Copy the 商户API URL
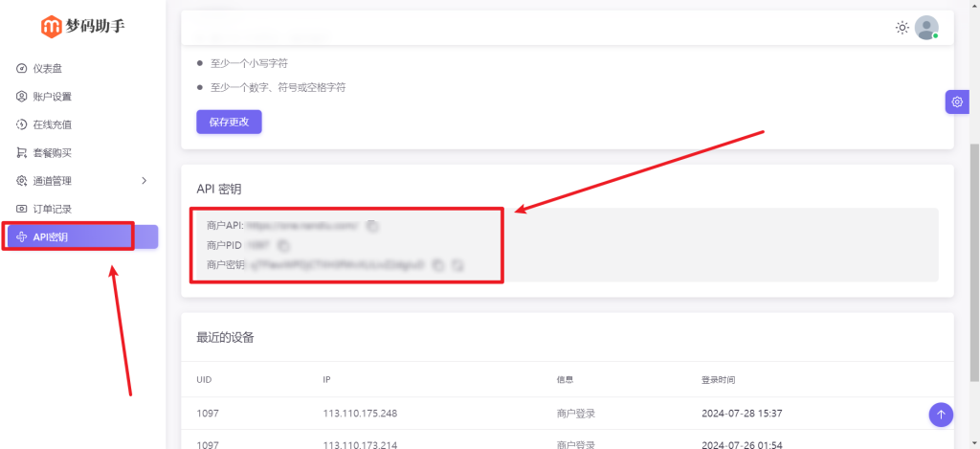Image resolution: width=980 pixels, height=449 pixels. pyautogui.click(x=373, y=226)
